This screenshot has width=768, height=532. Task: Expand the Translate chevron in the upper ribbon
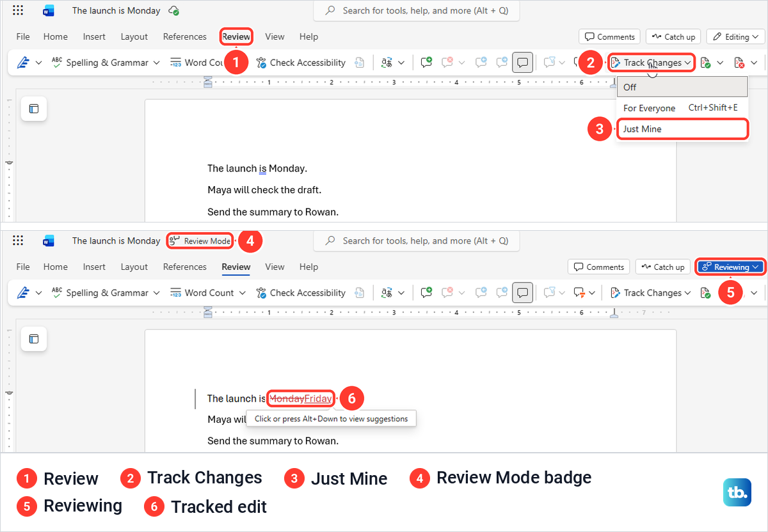tap(401, 63)
